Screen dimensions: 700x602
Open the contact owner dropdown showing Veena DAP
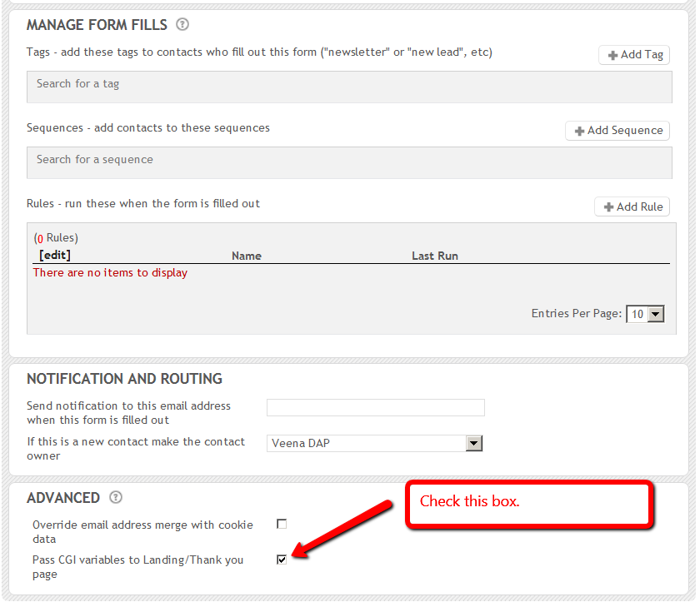375,444
